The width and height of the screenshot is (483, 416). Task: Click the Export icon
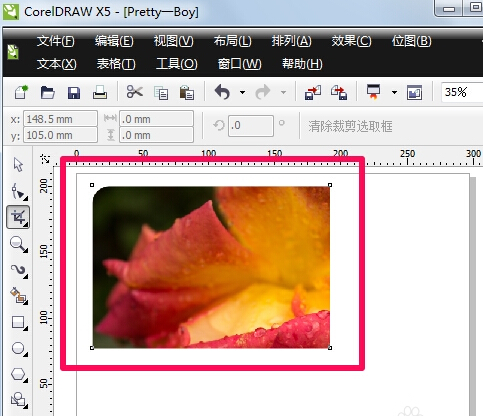(339, 92)
